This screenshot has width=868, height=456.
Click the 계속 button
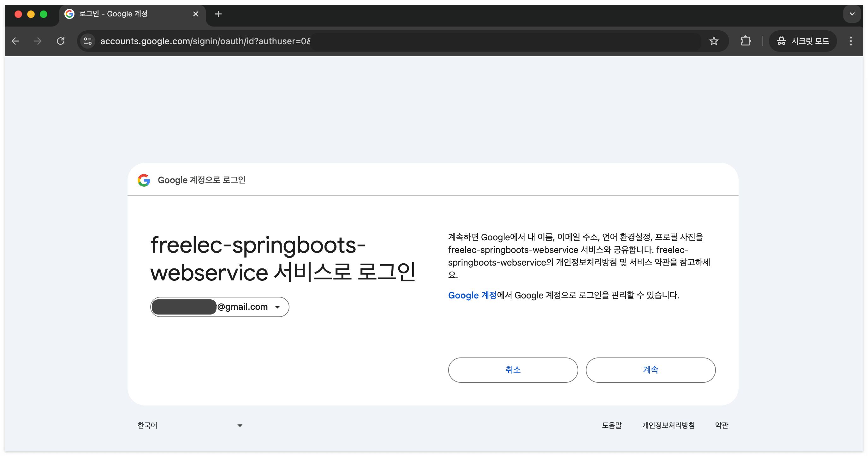[x=650, y=370]
